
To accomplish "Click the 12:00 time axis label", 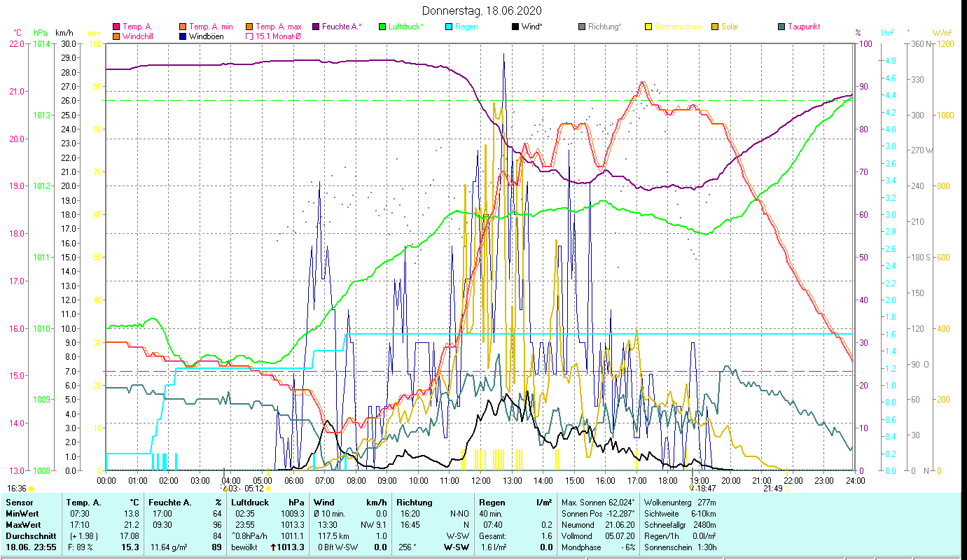I will (x=481, y=480).
